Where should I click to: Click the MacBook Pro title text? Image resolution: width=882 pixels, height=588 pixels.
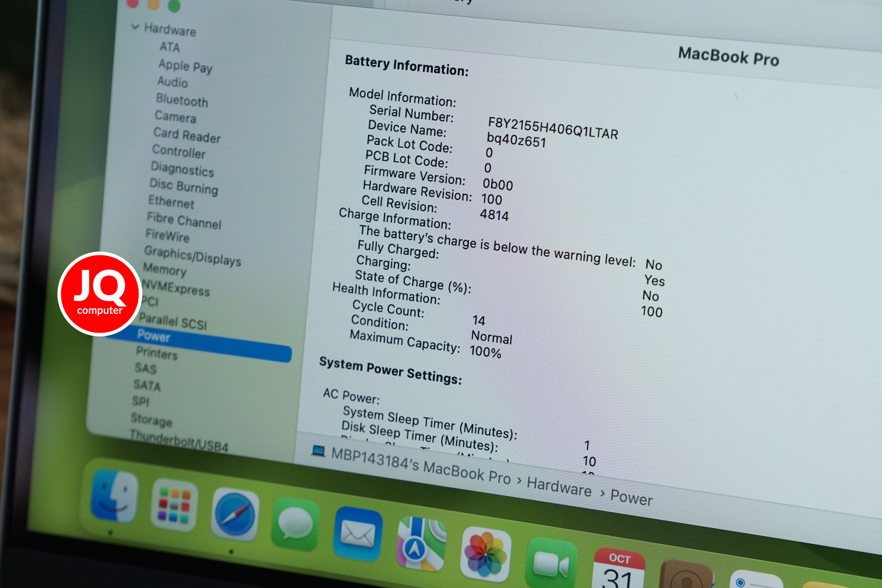coord(729,56)
